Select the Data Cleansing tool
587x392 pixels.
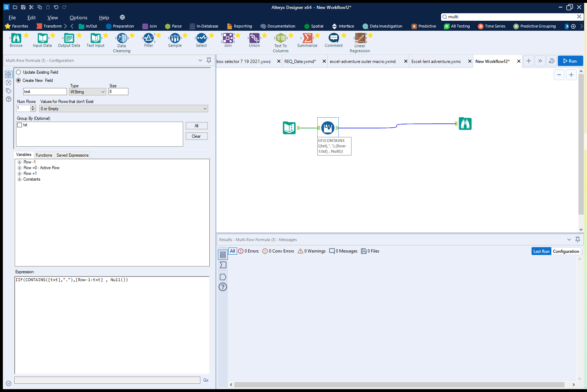point(122,39)
